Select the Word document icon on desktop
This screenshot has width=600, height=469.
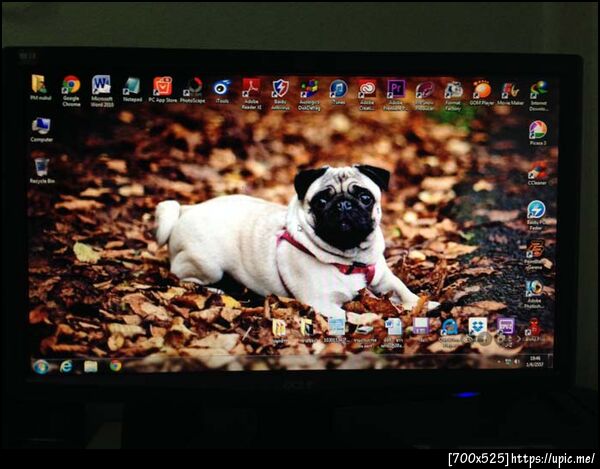(393, 332)
